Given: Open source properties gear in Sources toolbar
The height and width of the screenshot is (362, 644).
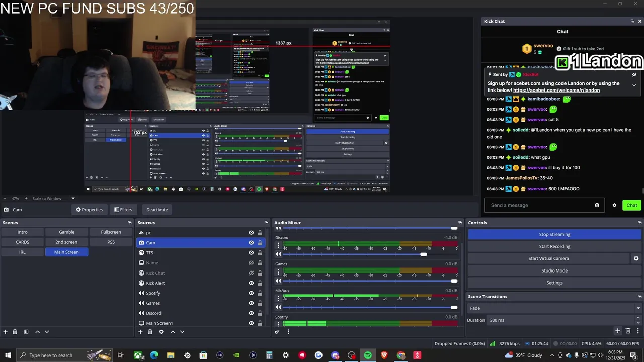Looking at the screenshot, I should point(161,332).
